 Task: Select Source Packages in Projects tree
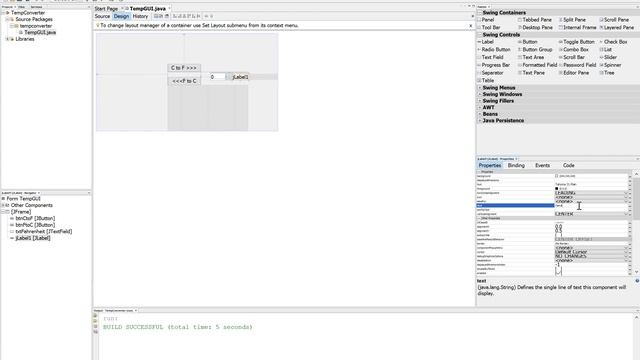(x=34, y=19)
